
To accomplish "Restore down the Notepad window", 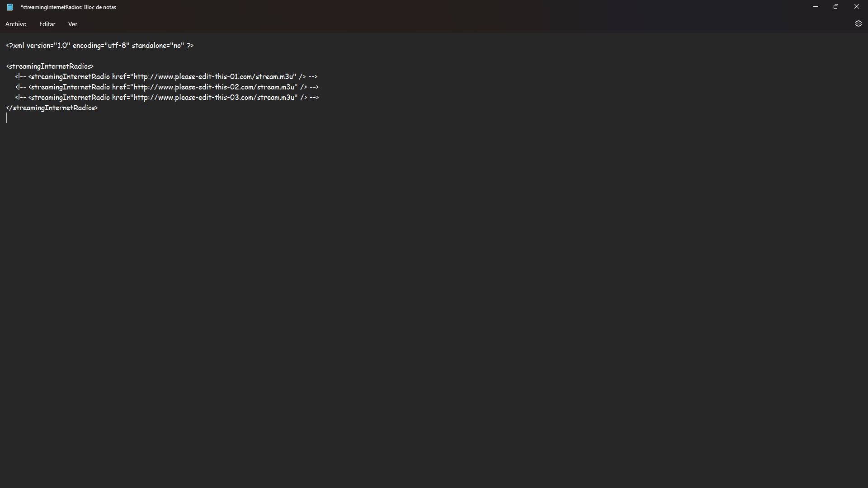I will (x=836, y=7).
